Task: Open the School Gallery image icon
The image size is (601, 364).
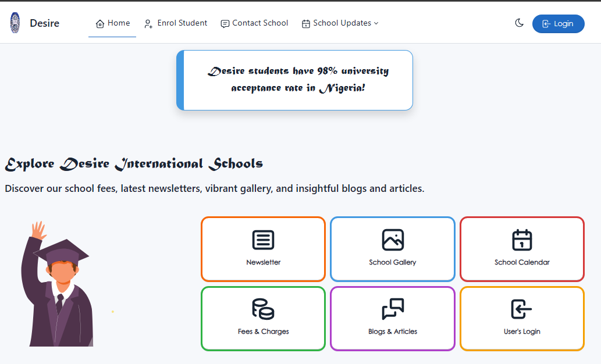Action: point(392,239)
